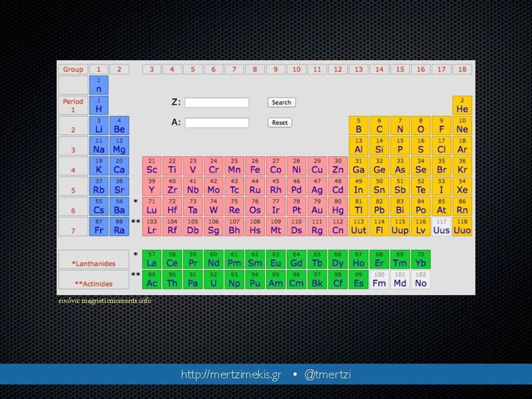This screenshot has width=532, height=399.
Task: Click the Group 18 header
Action: (462, 69)
